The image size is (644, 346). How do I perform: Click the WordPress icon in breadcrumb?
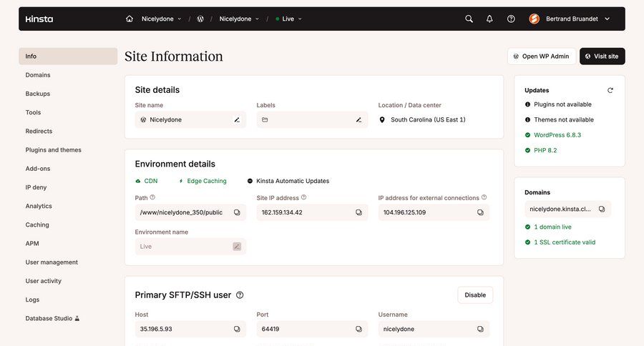(200, 19)
